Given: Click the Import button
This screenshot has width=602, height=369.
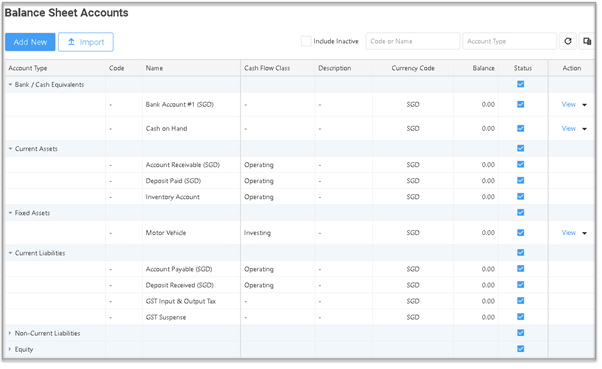Looking at the screenshot, I should point(86,42).
